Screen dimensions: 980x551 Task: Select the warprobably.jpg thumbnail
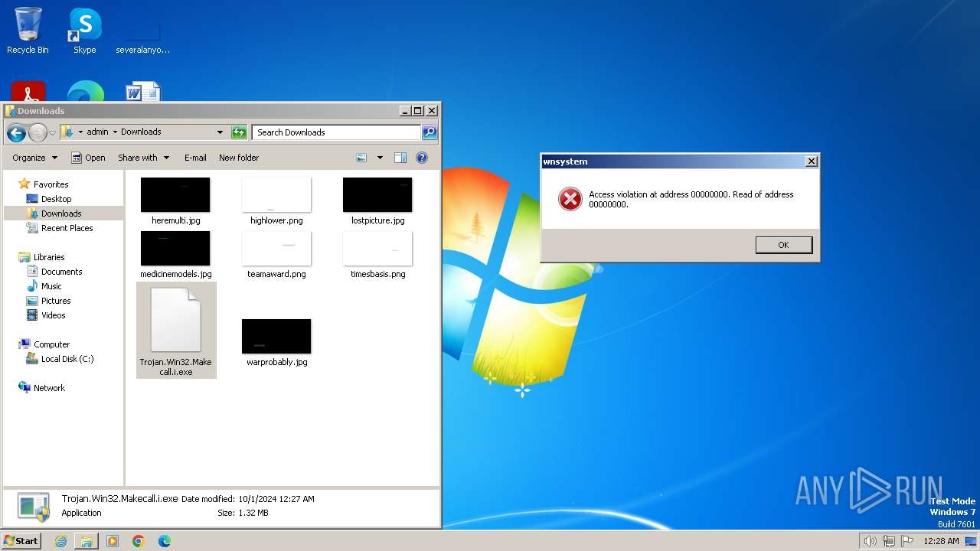(276, 336)
